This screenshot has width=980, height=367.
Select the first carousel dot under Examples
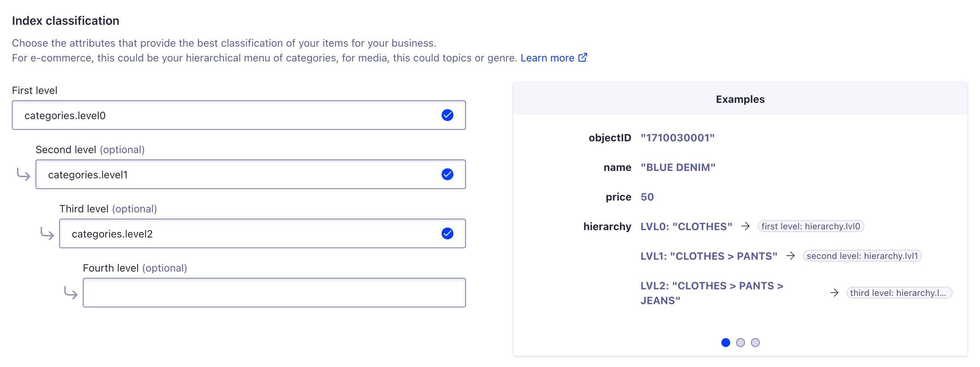727,343
